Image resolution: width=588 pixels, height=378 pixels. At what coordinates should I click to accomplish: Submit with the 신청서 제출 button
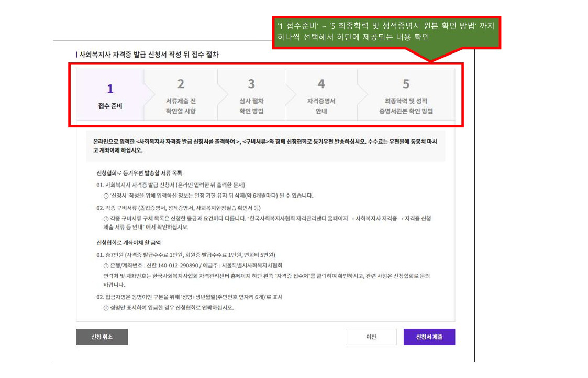[x=429, y=337]
